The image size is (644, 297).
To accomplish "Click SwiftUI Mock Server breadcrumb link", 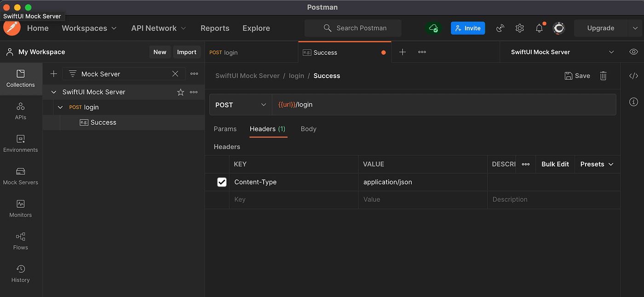I will (x=247, y=76).
